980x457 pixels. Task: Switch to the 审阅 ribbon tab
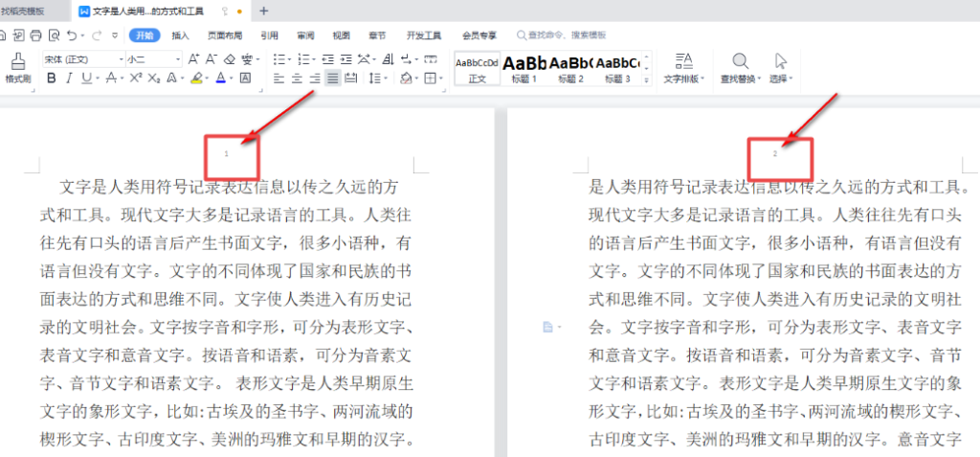[x=305, y=35]
